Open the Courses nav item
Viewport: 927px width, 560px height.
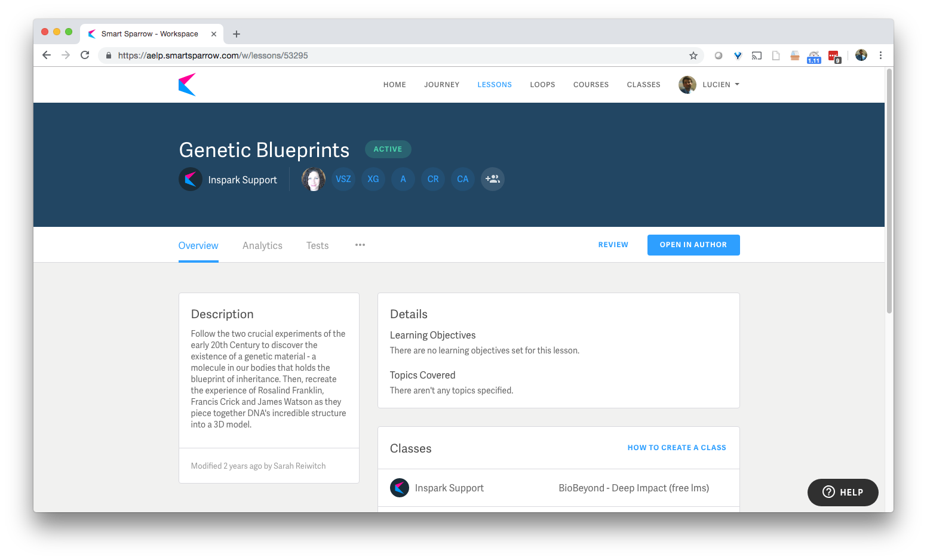click(x=591, y=85)
